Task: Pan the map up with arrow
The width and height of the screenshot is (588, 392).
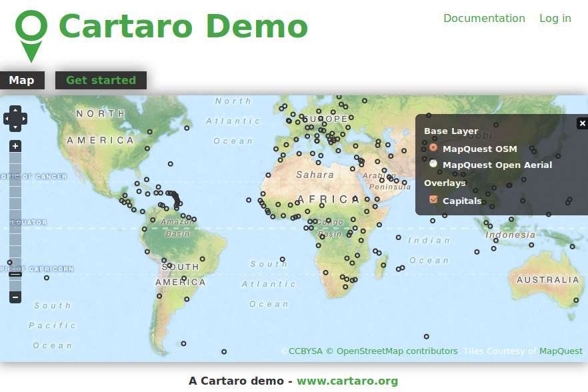Action: [15, 111]
